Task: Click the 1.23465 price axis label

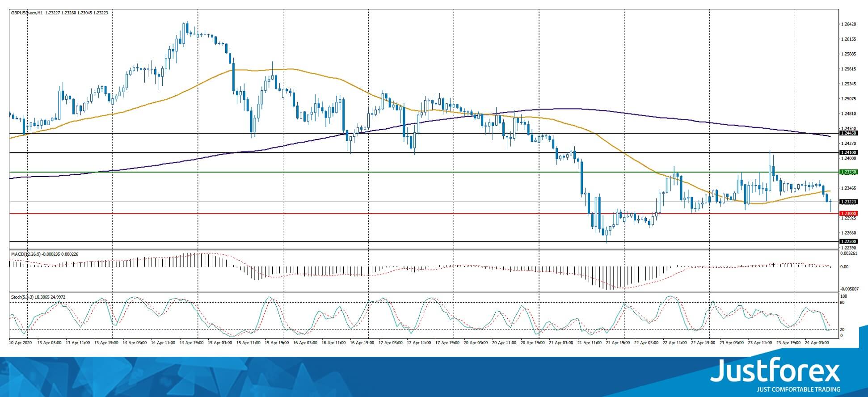Action: click(x=848, y=188)
